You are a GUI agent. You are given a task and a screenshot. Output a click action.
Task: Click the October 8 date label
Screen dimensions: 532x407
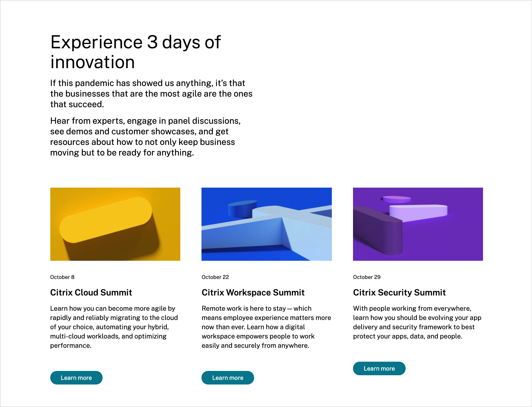point(62,277)
